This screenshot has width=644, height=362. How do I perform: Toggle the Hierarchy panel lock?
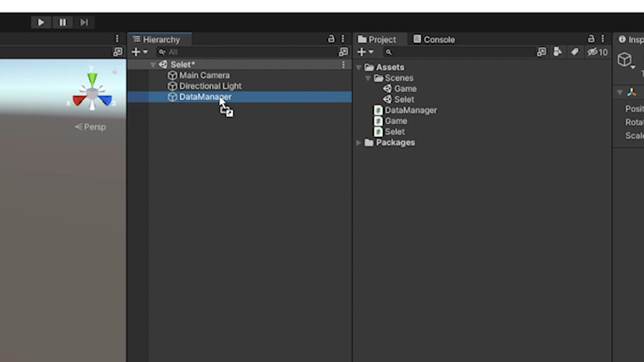pyautogui.click(x=331, y=39)
